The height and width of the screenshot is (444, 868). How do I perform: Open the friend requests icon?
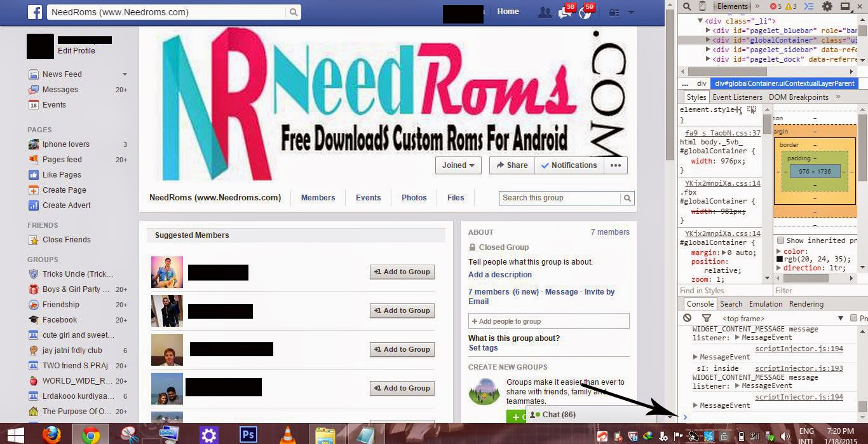[x=545, y=12]
